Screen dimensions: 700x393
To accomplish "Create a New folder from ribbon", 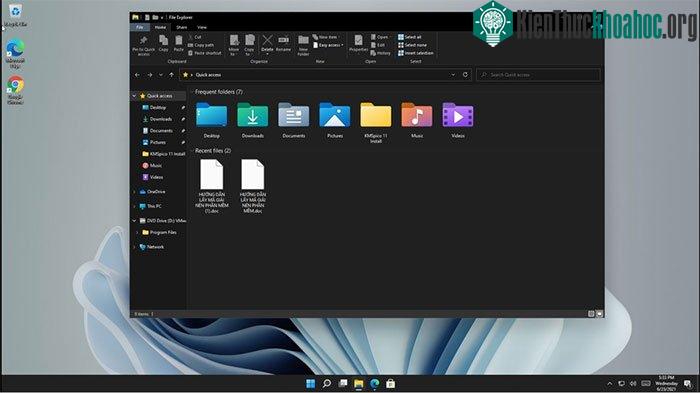I will pos(303,46).
